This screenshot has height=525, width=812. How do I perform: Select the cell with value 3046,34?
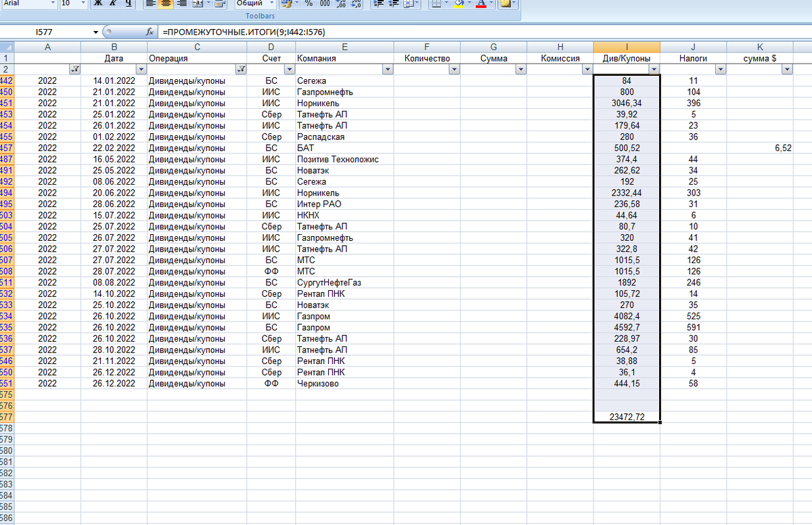point(627,103)
